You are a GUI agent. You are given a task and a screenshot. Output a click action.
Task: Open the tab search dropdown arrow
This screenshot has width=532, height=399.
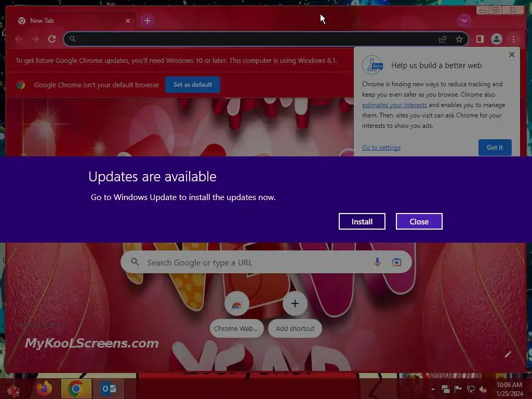point(464,21)
